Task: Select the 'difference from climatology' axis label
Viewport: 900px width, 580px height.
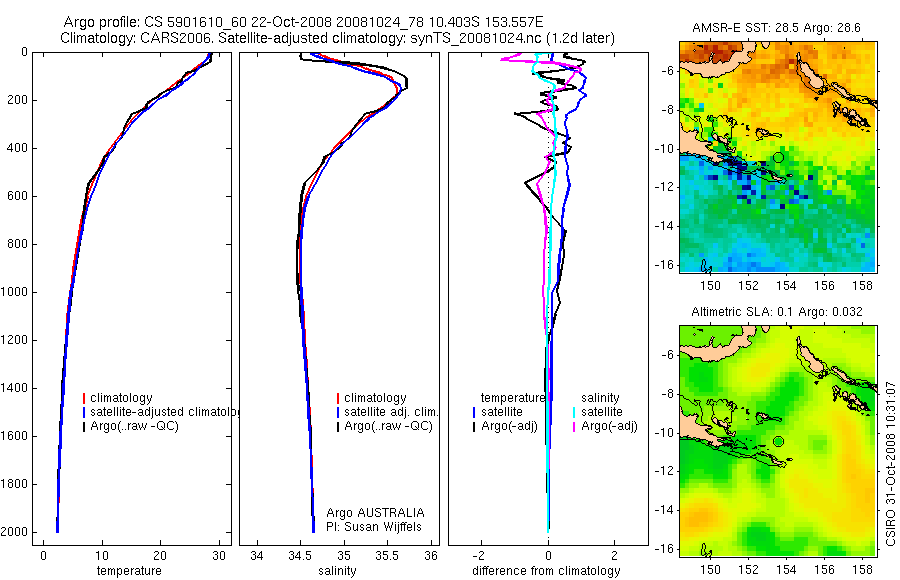Action: pyautogui.click(x=546, y=570)
